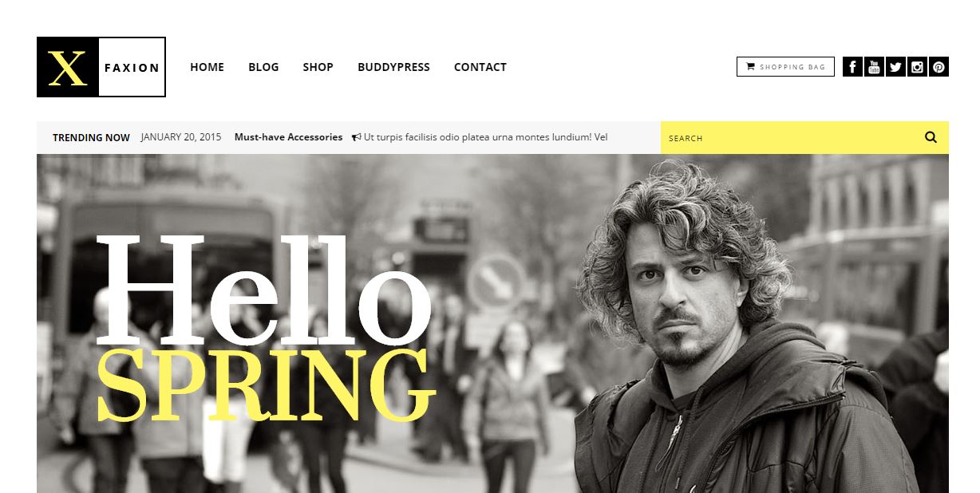
Task: Open the Contact menu item
Action: click(x=480, y=67)
